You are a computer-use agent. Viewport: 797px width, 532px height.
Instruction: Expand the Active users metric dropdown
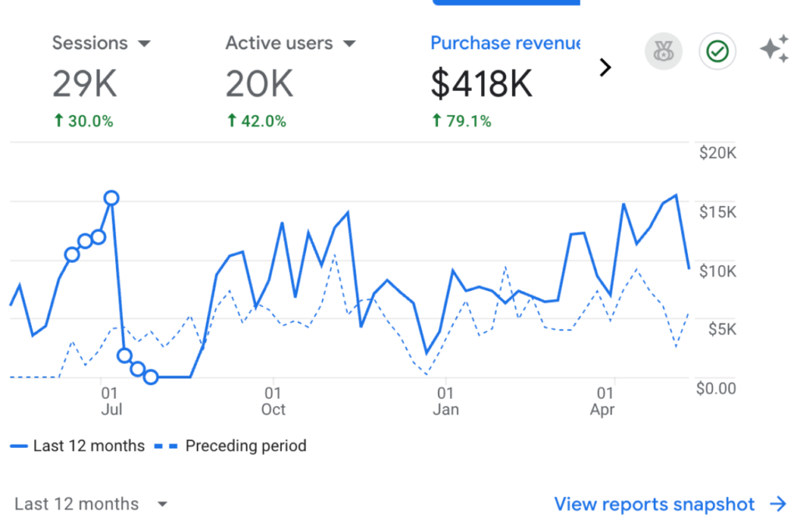click(x=349, y=44)
